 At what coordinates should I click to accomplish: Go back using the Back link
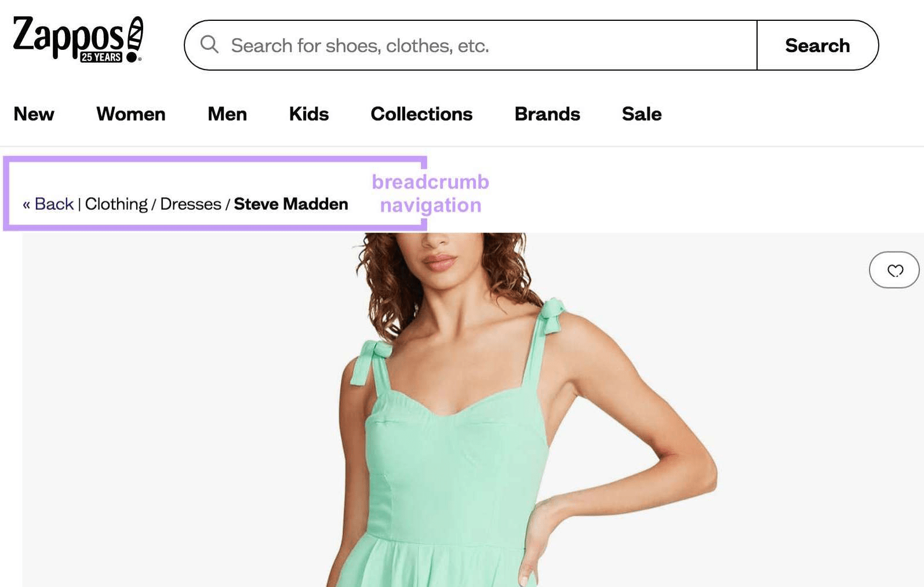point(54,204)
